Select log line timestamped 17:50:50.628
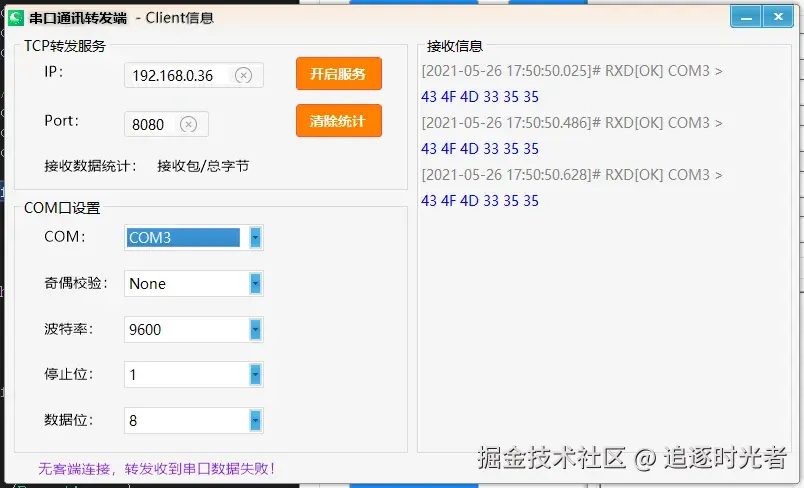Image resolution: width=804 pixels, height=488 pixels. [x=572, y=175]
